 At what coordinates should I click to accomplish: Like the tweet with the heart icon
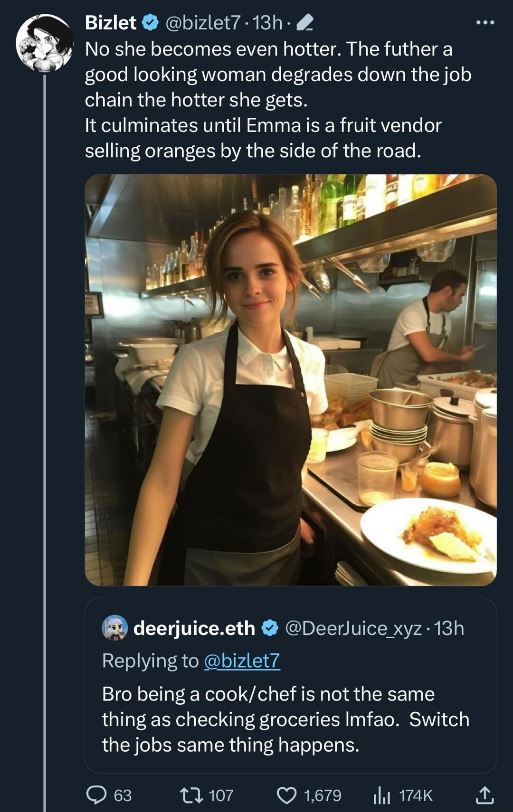pyautogui.click(x=286, y=795)
